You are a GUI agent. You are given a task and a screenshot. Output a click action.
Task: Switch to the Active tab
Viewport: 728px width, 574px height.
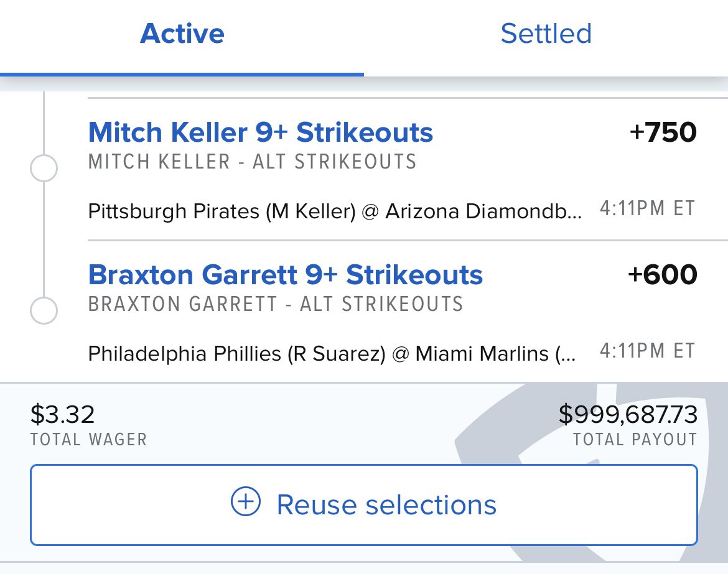click(182, 34)
